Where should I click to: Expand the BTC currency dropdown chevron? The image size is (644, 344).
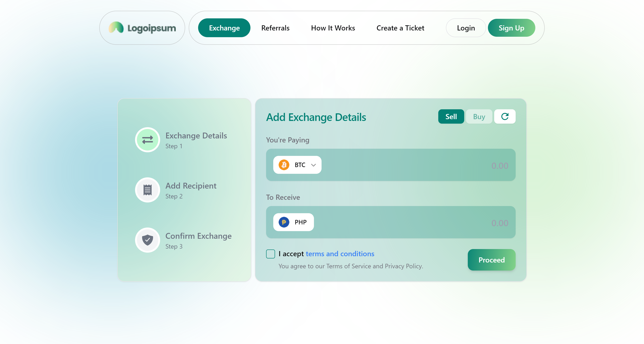click(313, 165)
